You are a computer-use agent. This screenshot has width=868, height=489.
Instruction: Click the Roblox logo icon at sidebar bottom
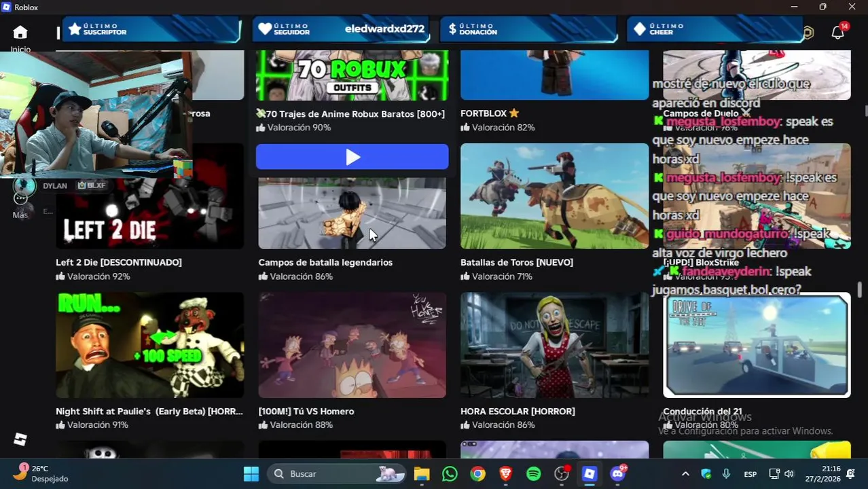pyautogui.click(x=20, y=439)
